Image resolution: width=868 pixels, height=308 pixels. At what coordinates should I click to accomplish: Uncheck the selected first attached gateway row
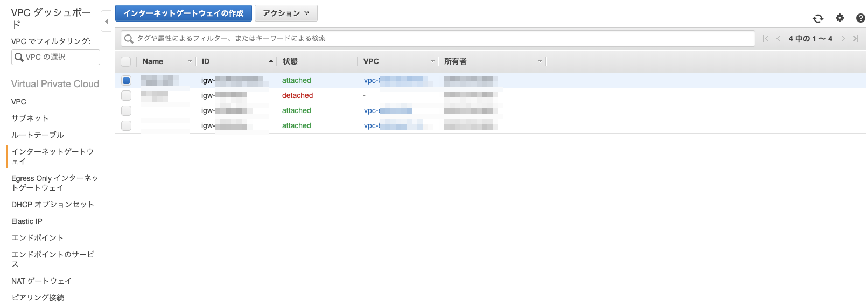[126, 81]
